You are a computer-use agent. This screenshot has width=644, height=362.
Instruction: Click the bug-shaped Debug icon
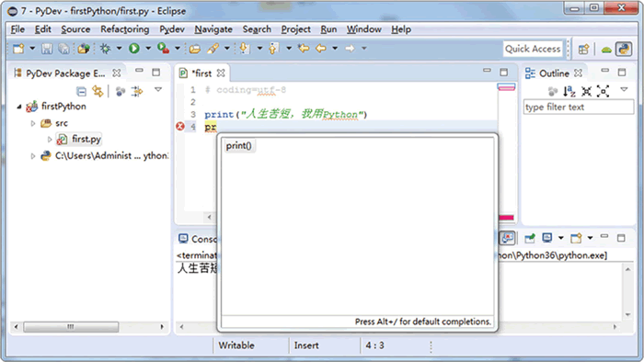106,49
